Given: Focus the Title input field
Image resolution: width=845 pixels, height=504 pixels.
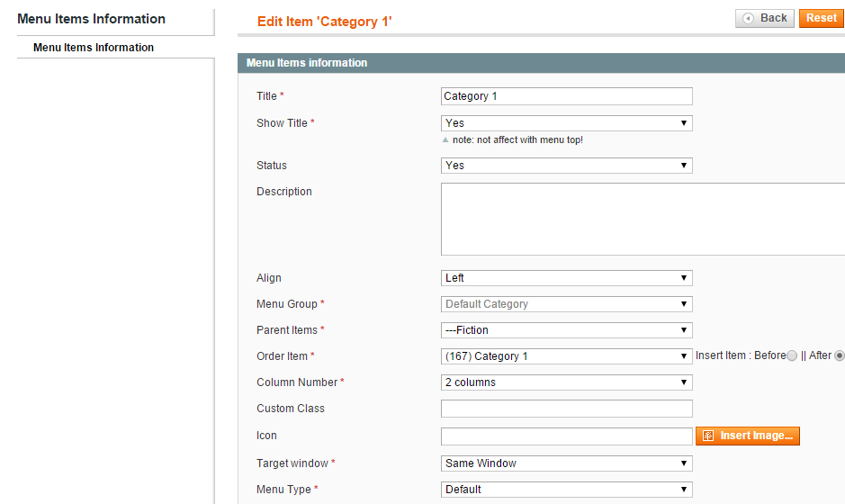Looking at the screenshot, I should click(566, 96).
